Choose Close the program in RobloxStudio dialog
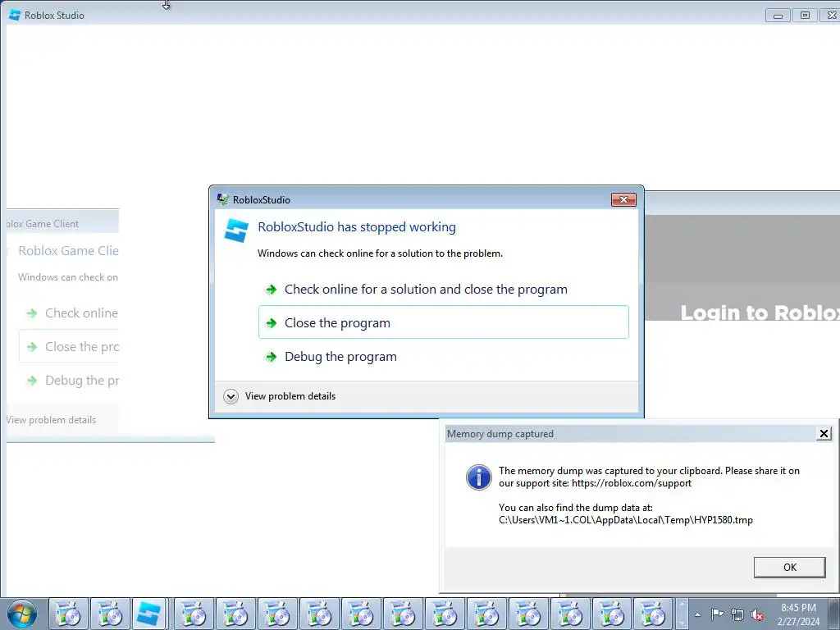840x630 pixels. [444, 322]
